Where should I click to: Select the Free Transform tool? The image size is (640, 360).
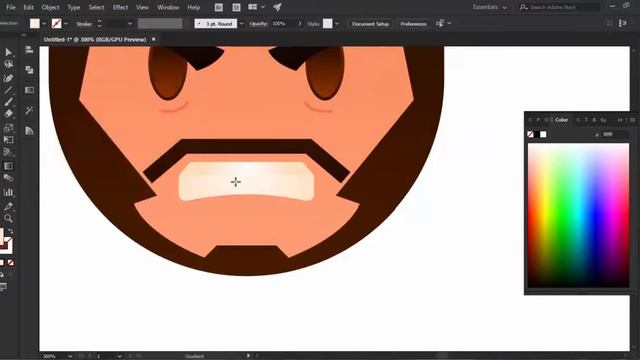[x=8, y=140]
